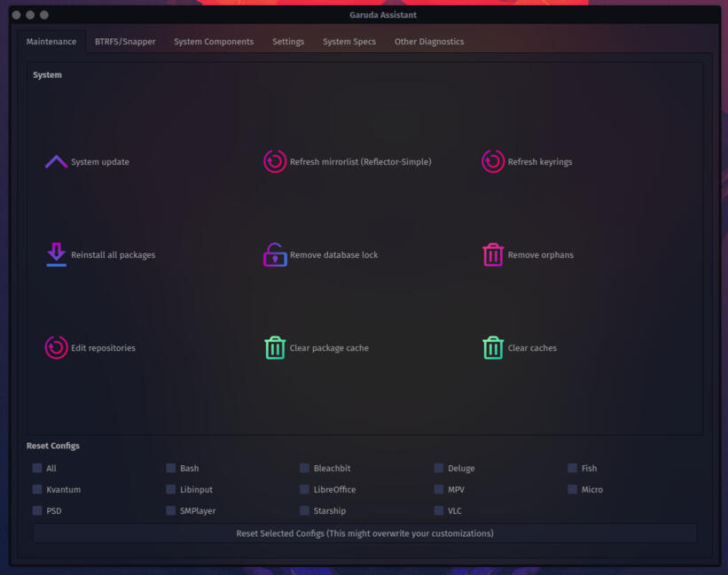Click the leftmost window control dot in title bar
Screen dimensions: 728x575
pos(16,15)
